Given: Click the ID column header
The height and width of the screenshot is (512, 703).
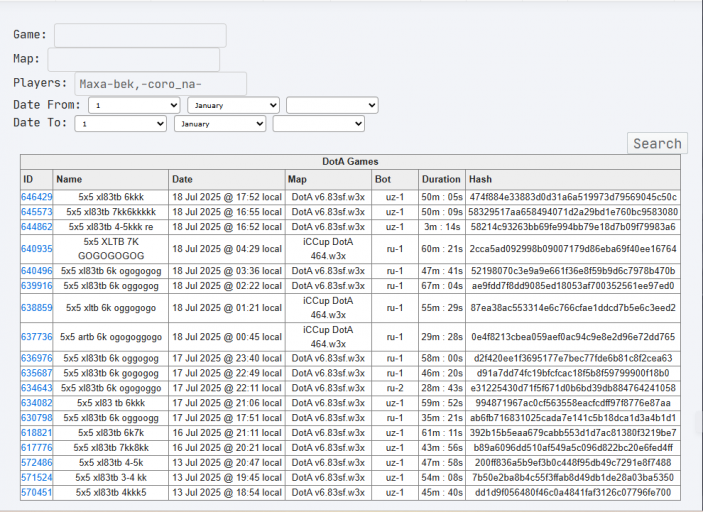Looking at the screenshot, I should (x=37, y=179).
